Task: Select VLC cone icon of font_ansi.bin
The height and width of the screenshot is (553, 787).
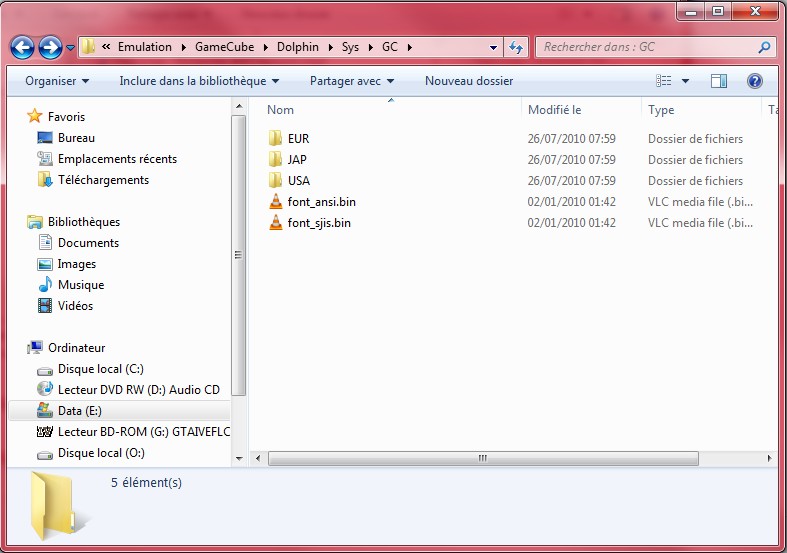Action: click(276, 201)
